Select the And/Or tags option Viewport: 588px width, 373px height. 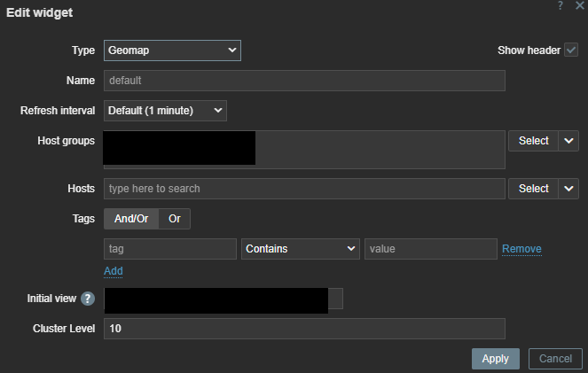tap(131, 219)
